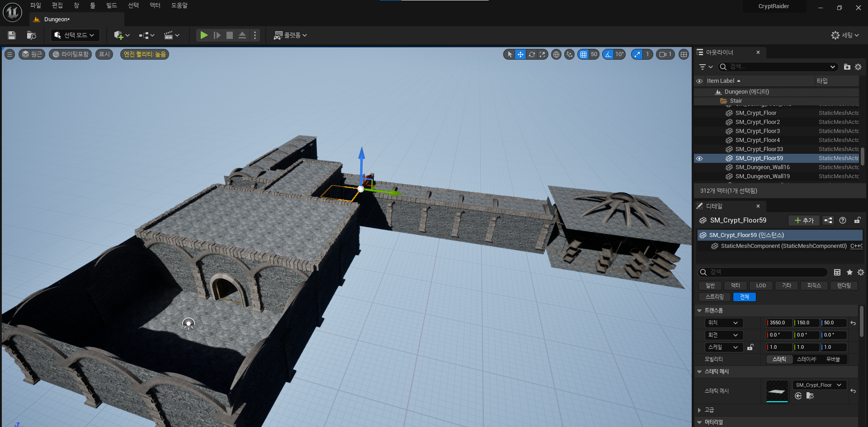Save the current level with the floppy icon
Image resolution: width=868 pixels, height=427 pixels.
tap(12, 35)
